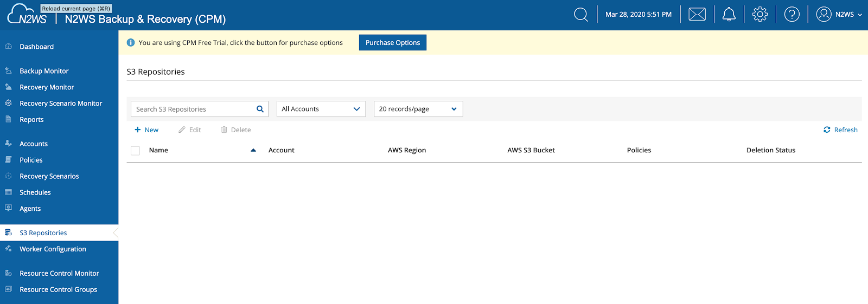Click the search magnifier icon in header
Viewport: 868px width, 304px height.
point(580,15)
